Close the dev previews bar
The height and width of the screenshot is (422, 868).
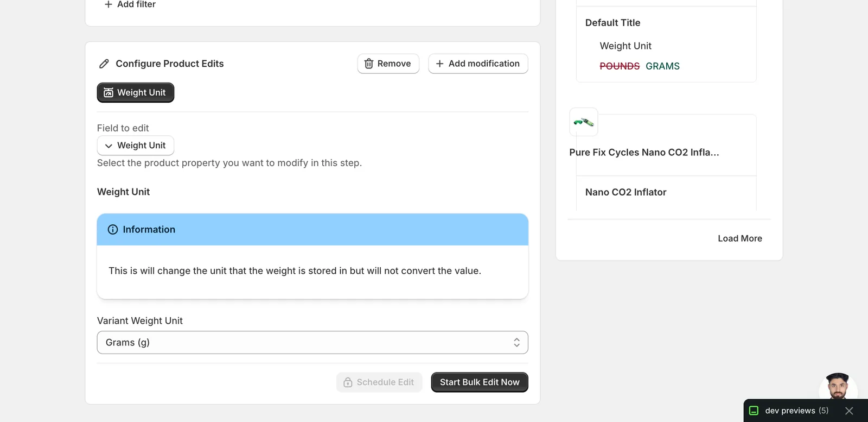coord(849,411)
